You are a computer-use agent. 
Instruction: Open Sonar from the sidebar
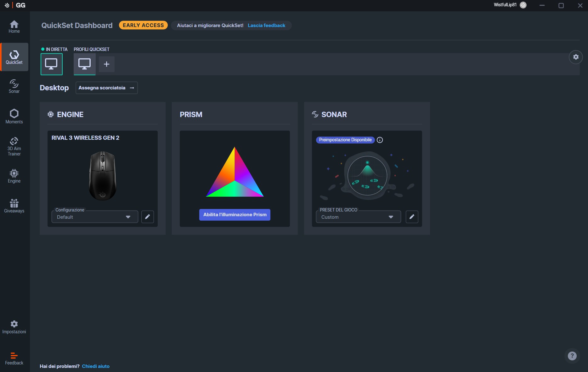pyautogui.click(x=14, y=86)
